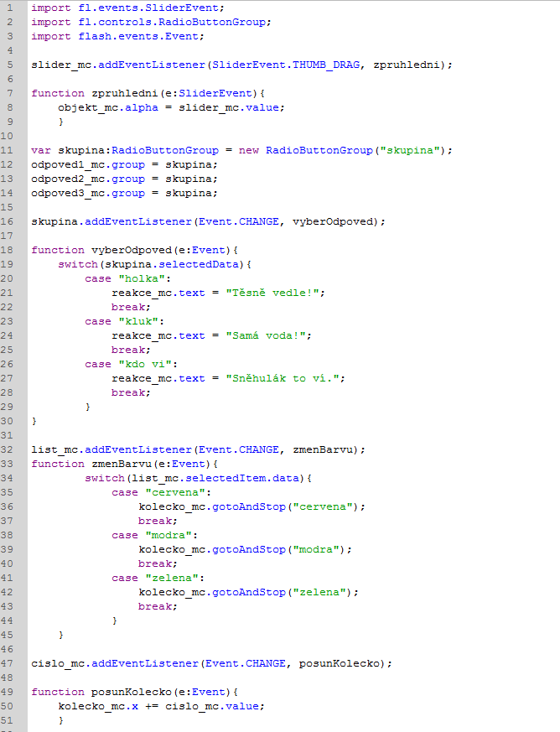Image resolution: width=560 pixels, height=732 pixels.
Task: Click "fl.events.SliderEvent" import text
Action: [x=148, y=8]
